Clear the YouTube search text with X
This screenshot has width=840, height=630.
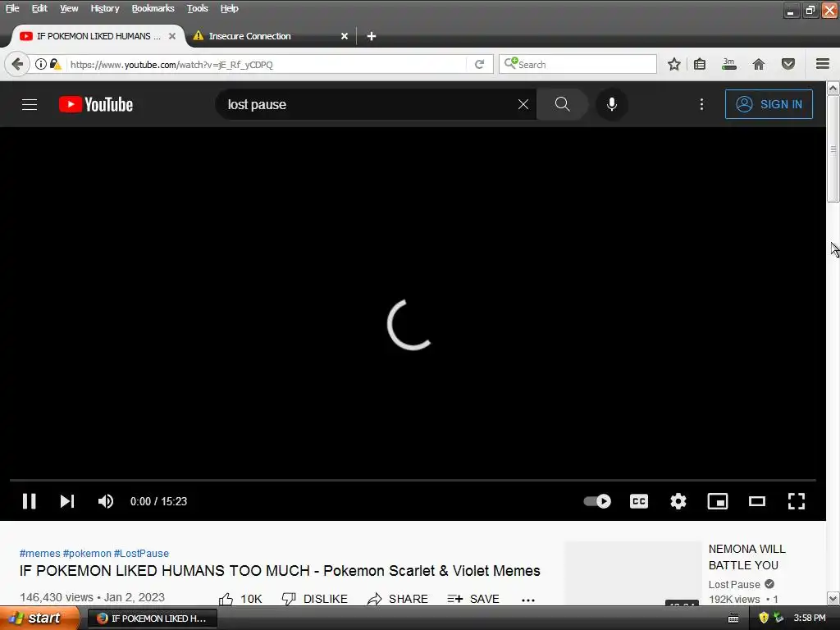(x=523, y=104)
